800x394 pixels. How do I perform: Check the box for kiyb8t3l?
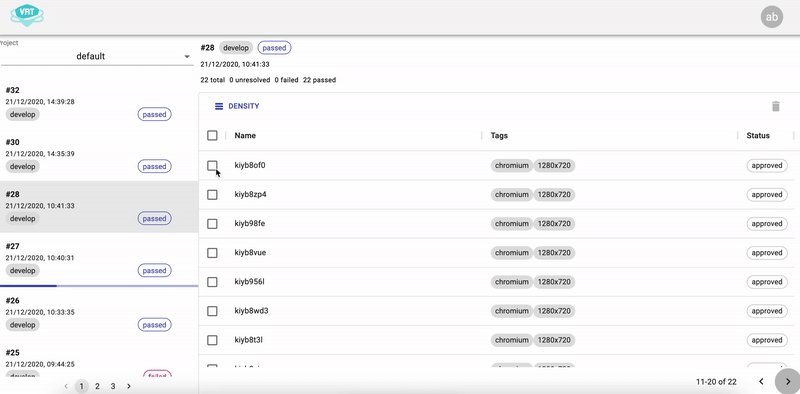(212, 340)
